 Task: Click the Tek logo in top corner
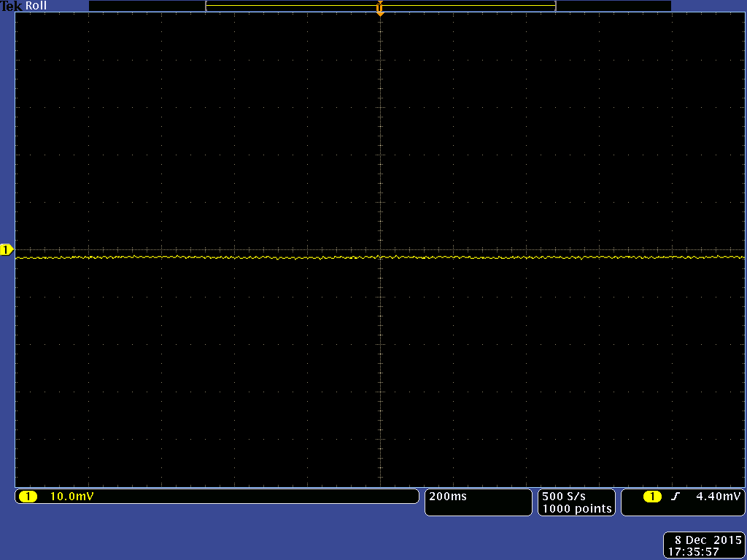pos(12,6)
